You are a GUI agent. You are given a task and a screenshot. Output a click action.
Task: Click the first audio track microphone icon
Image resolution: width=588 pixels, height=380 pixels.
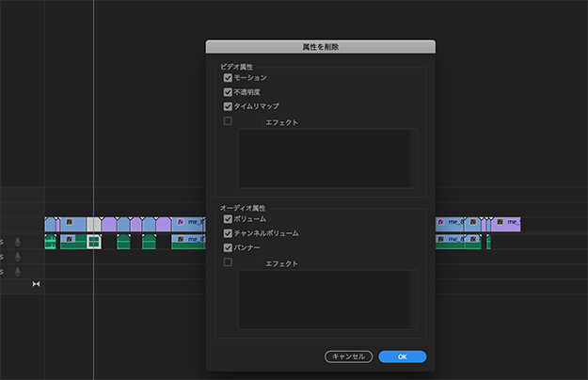(17, 242)
